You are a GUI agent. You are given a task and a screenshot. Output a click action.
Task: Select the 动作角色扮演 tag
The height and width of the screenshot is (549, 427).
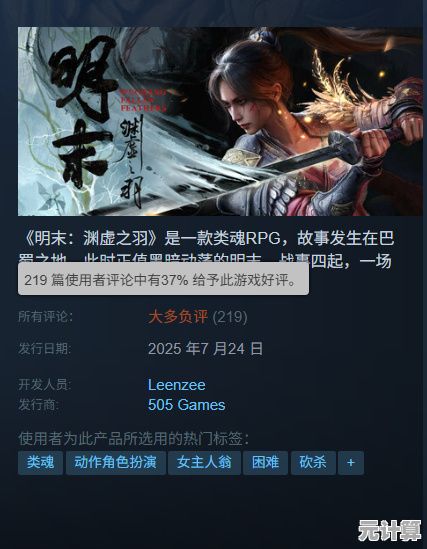click(116, 463)
